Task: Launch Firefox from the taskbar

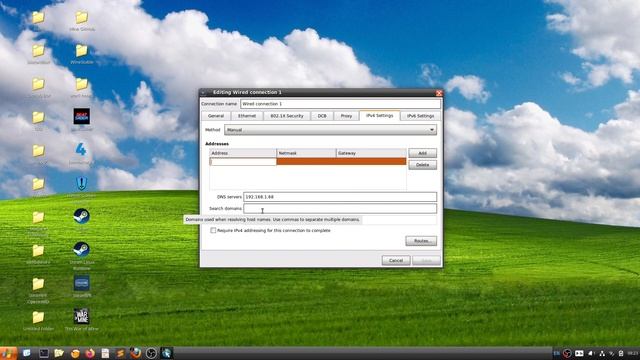Action: (x=90, y=353)
